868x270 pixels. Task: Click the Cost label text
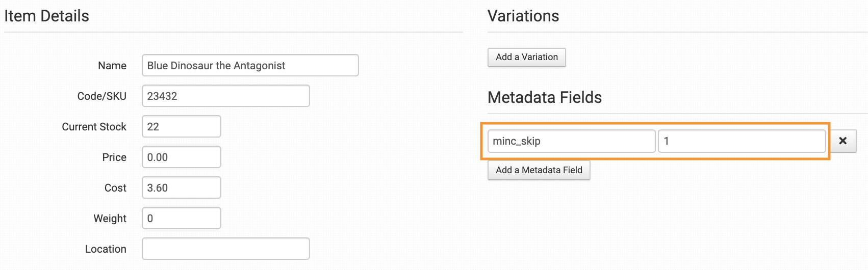pyautogui.click(x=115, y=188)
